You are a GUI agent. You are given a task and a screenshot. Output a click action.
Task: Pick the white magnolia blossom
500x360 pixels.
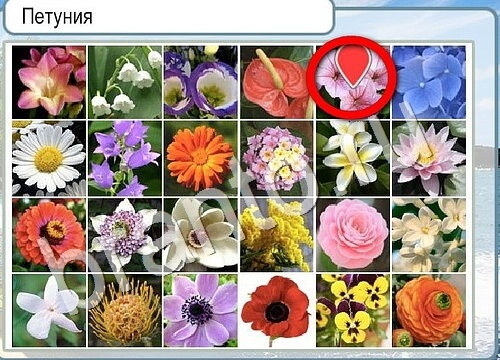click(201, 235)
